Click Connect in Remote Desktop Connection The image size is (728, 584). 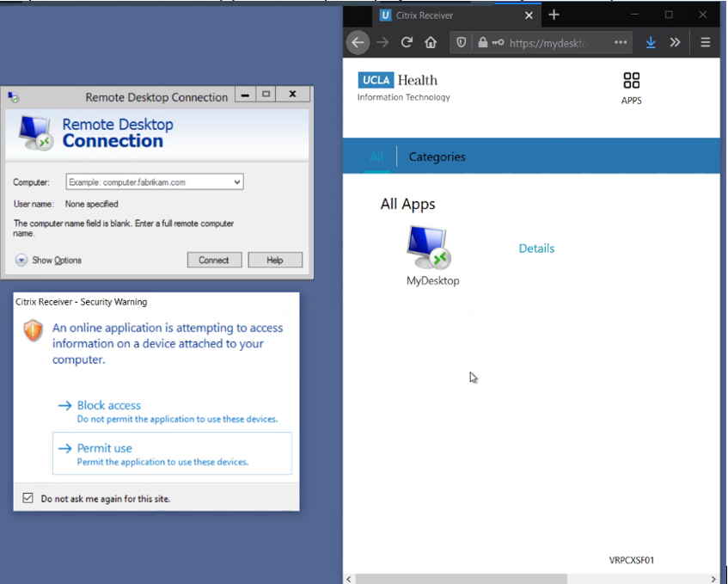[215, 260]
